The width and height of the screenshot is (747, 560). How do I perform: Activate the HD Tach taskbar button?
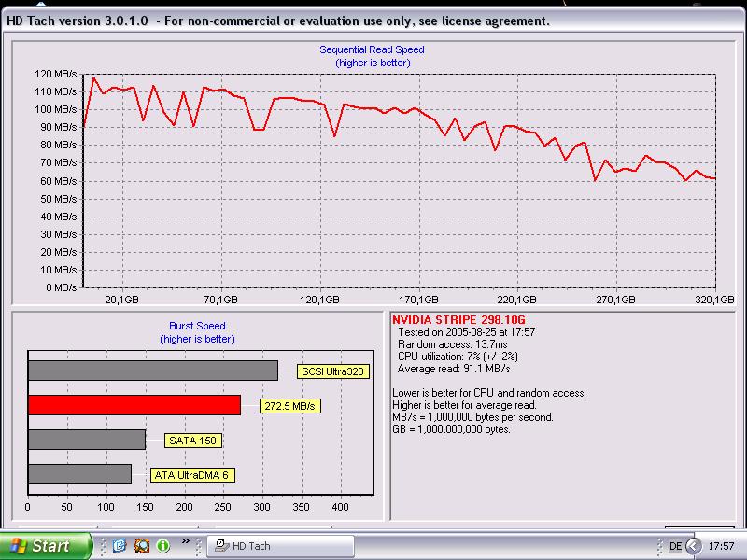[281, 546]
